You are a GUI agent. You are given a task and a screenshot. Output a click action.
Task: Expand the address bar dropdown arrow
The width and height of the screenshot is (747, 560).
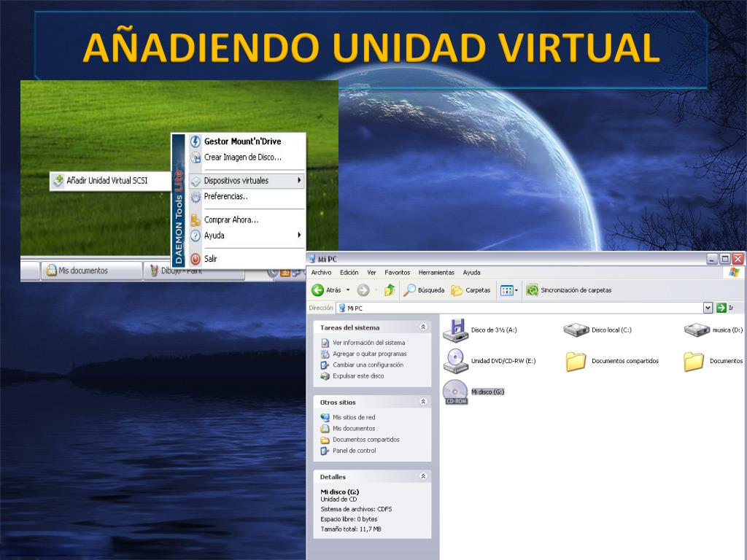(708, 308)
